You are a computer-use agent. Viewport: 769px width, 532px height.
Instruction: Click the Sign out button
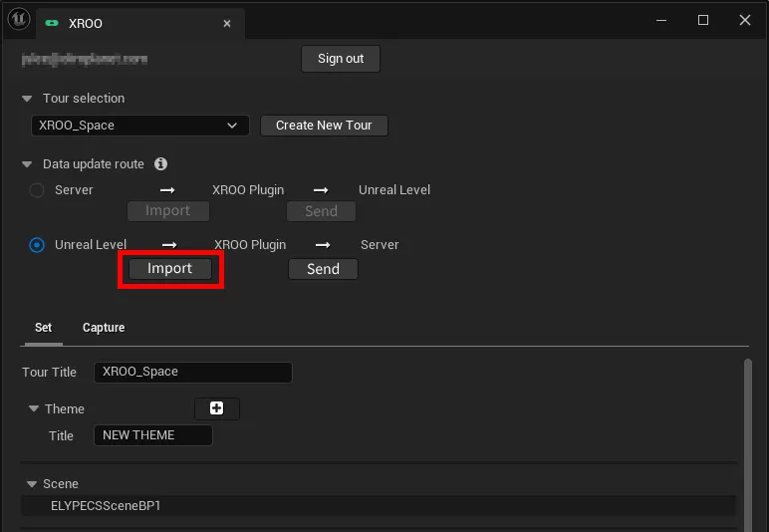tap(341, 59)
